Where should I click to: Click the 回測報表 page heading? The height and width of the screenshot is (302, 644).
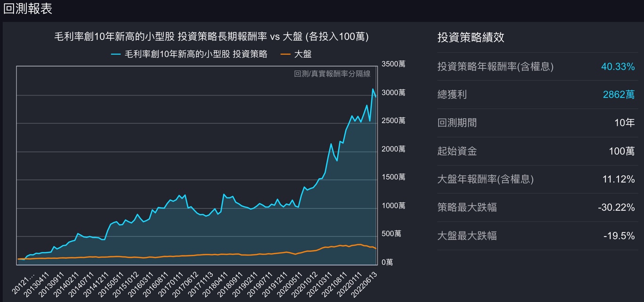click(28, 8)
